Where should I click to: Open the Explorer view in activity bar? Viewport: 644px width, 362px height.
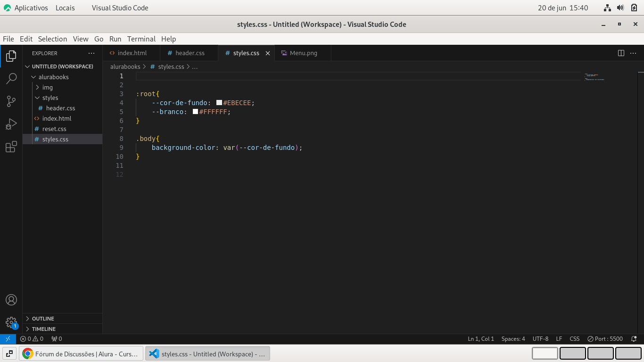(11, 56)
